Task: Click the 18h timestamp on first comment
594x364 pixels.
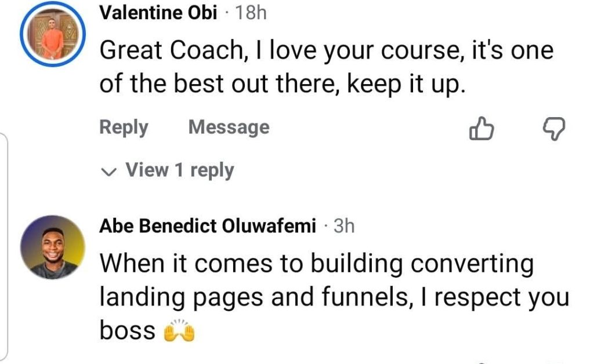Action: tap(251, 13)
